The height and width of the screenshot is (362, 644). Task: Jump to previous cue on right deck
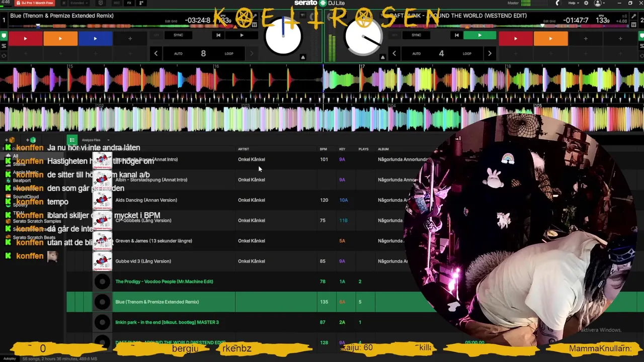(456, 35)
